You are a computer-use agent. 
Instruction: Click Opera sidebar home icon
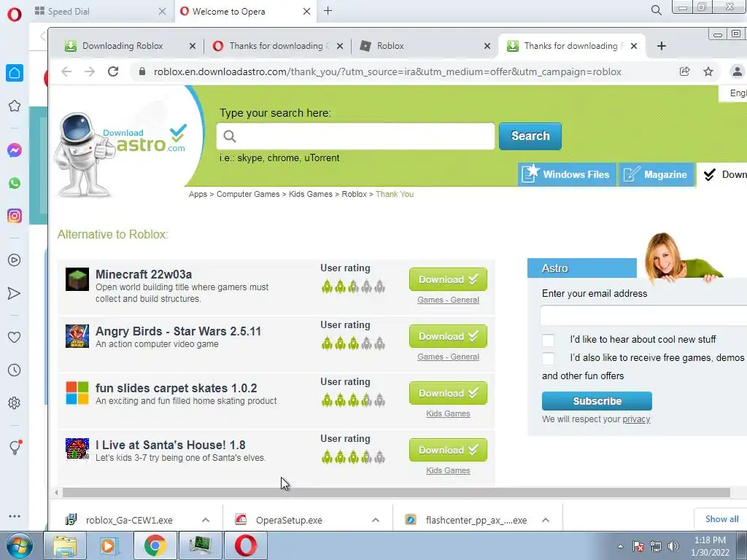point(15,73)
